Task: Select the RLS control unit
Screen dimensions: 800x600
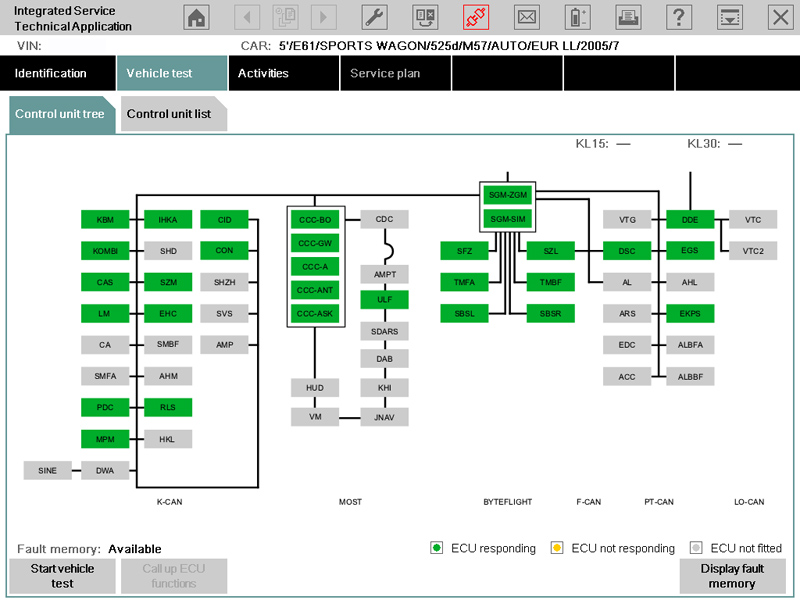Action: (168, 408)
